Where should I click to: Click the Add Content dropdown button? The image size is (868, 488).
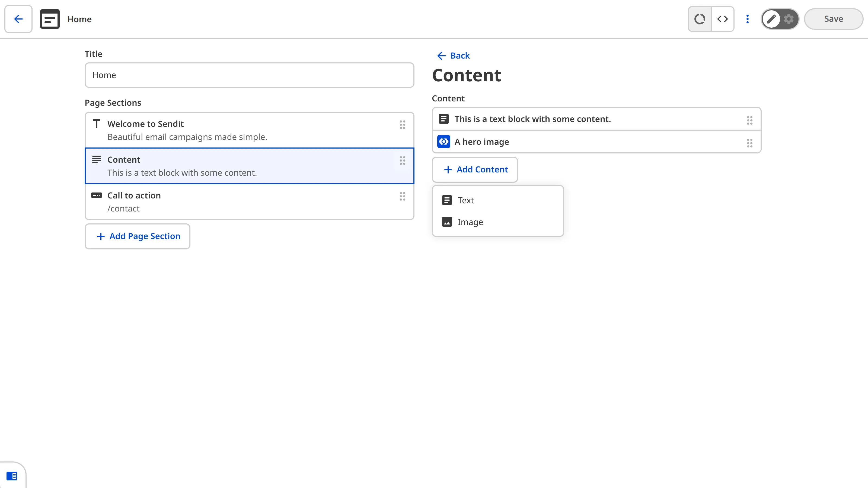pos(475,170)
